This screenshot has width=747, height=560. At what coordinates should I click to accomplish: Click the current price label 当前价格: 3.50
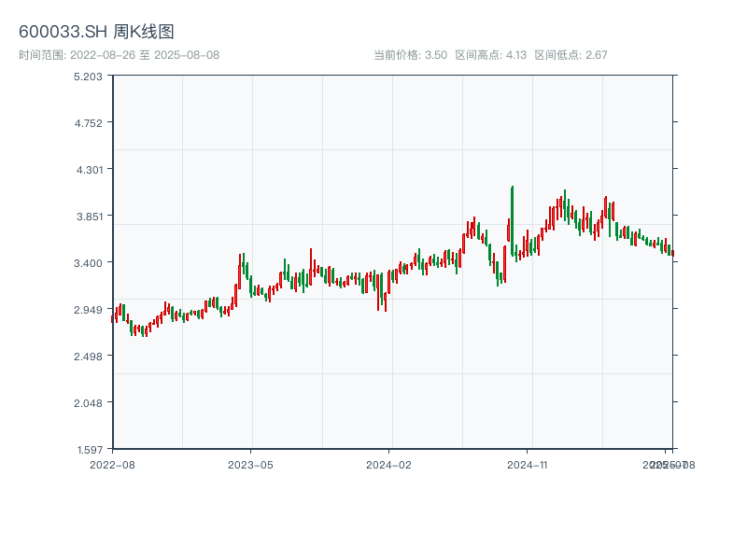pos(410,55)
